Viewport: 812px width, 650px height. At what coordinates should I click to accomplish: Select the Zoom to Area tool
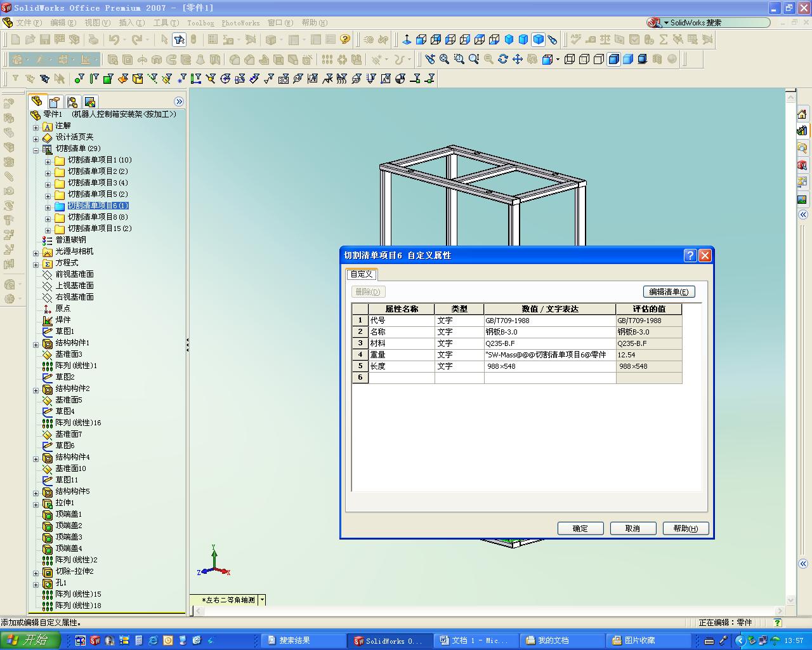click(459, 59)
